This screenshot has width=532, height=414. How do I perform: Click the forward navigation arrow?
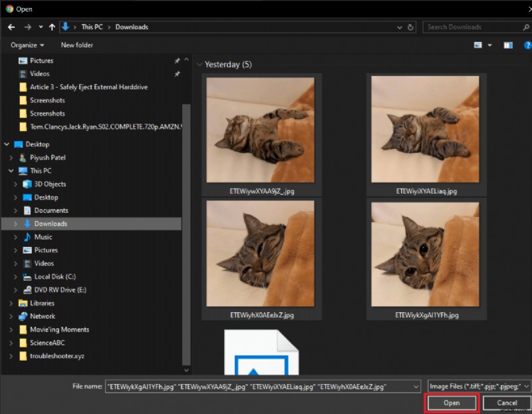click(x=27, y=27)
